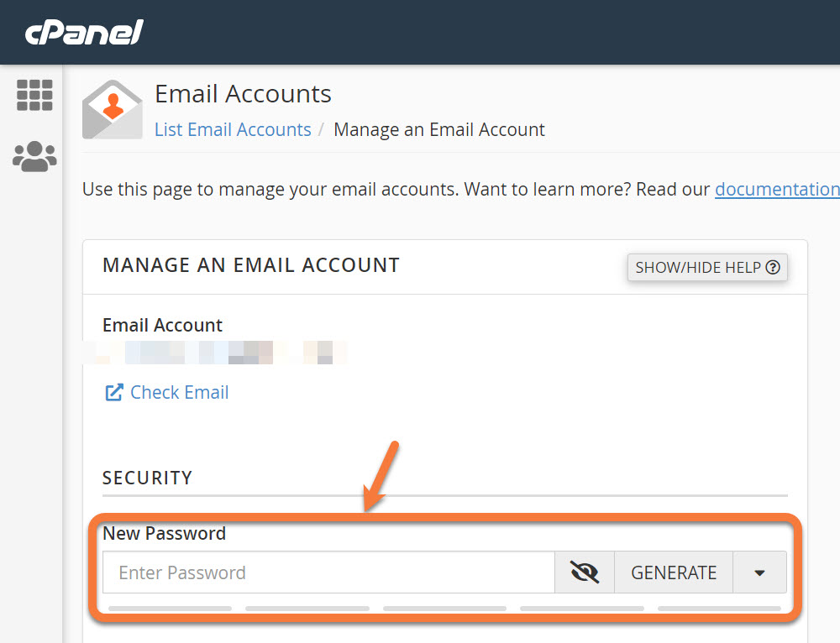The height and width of the screenshot is (643, 840).
Task: Click the first password strength meter segment
Action: point(170,608)
